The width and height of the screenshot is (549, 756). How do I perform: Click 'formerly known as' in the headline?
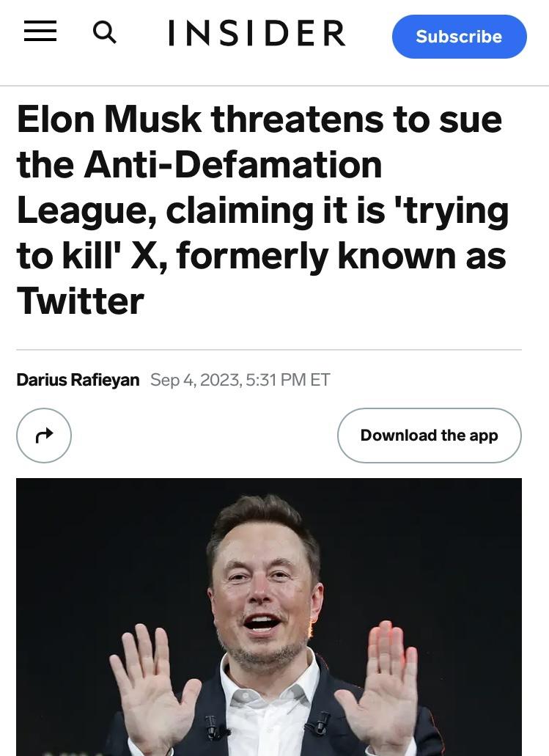pos(341,256)
